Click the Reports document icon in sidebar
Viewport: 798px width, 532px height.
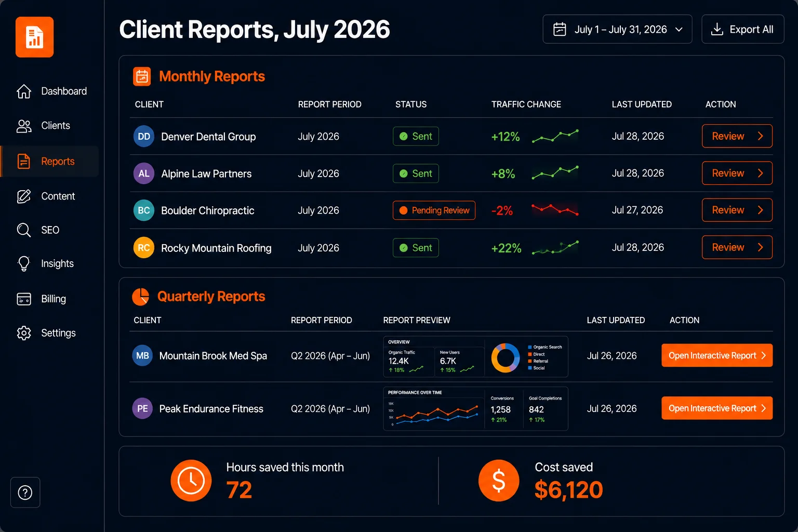24,161
